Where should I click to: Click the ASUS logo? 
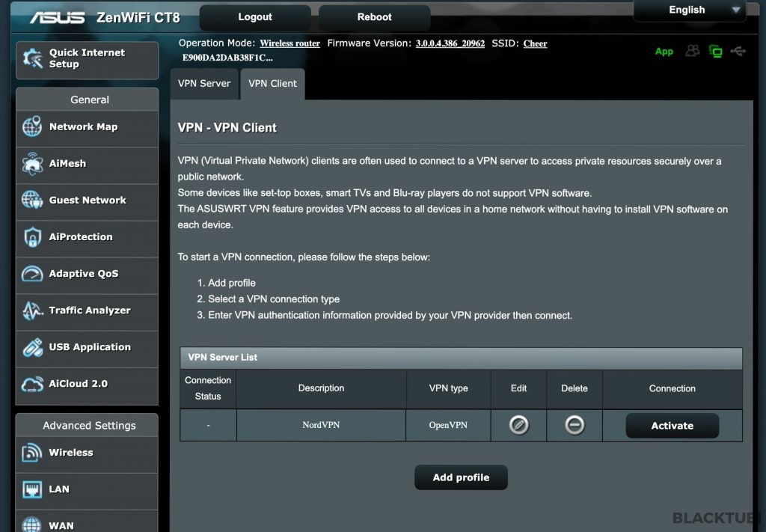[x=57, y=18]
